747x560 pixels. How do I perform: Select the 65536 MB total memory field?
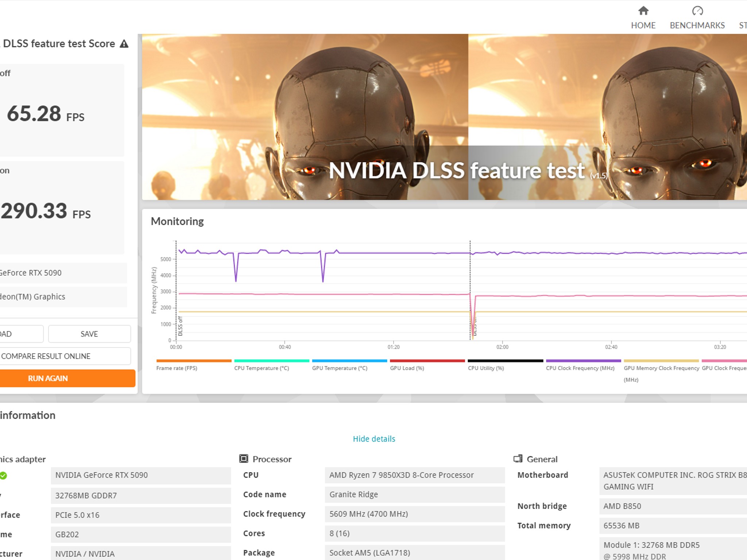click(673, 525)
